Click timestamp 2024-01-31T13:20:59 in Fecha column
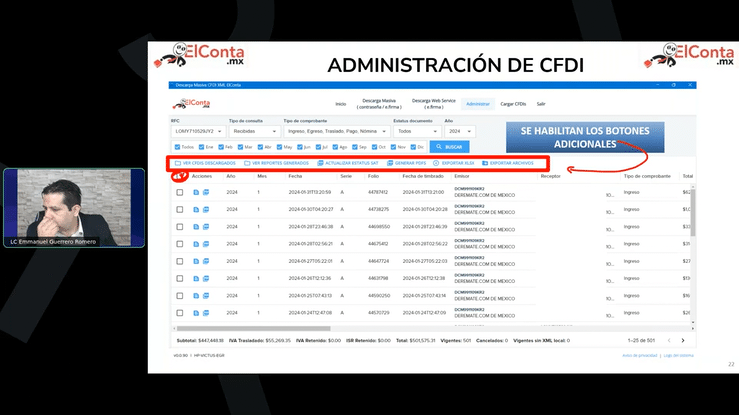The height and width of the screenshot is (415, 739). pos(310,192)
